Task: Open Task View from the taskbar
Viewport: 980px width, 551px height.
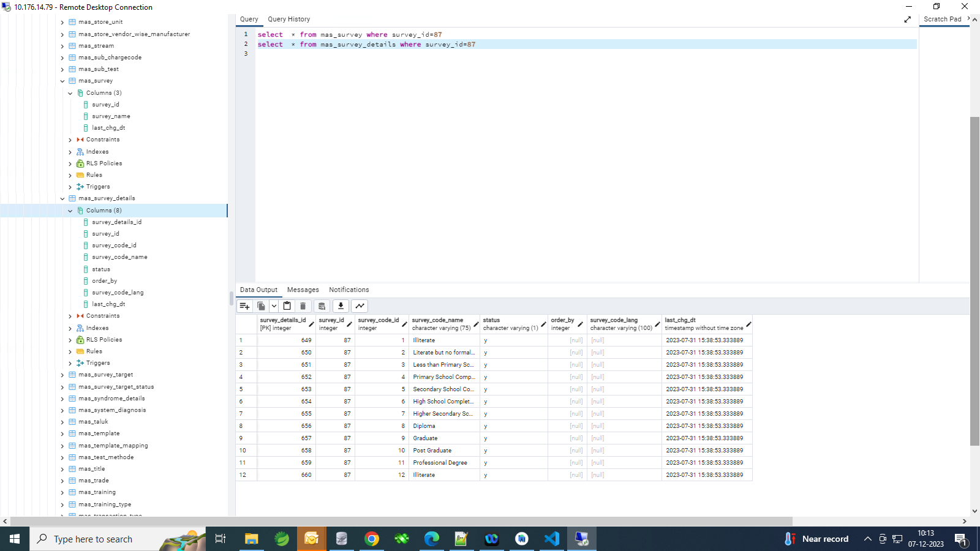Action: point(221,539)
